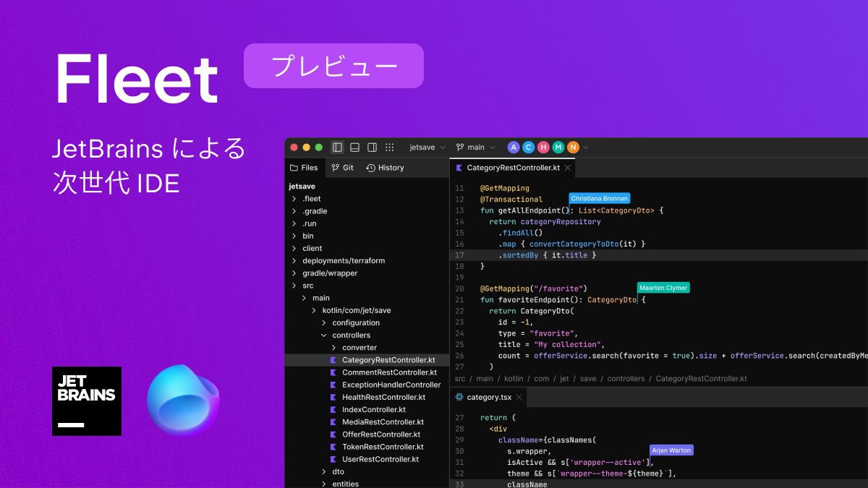This screenshot has width=868, height=488.
Task: Click the Kotlin icon beside OfferRestController.kt
Action: 333,435
